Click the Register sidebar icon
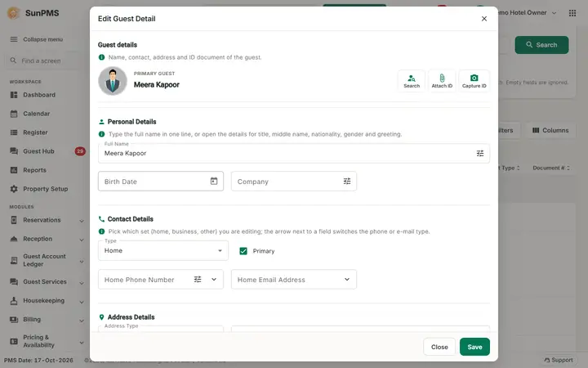This screenshot has height=368, width=588. (x=14, y=132)
